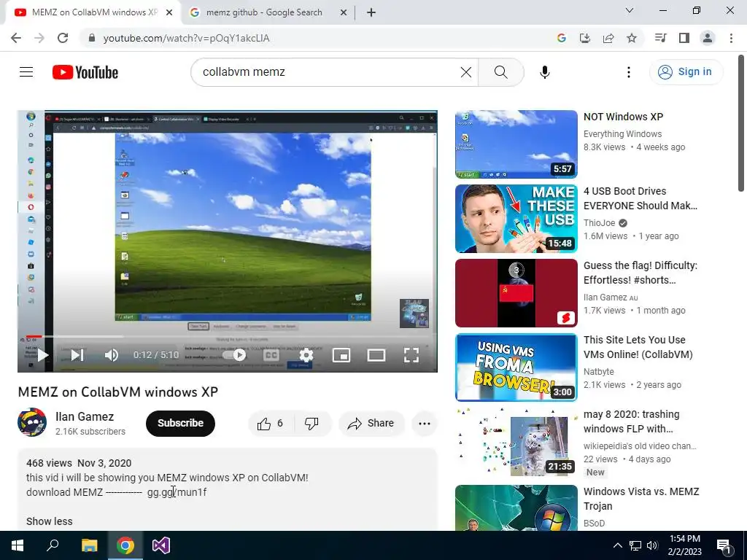This screenshot has width=747, height=560.
Task: Toggle autoplay switch in player
Action: click(235, 355)
